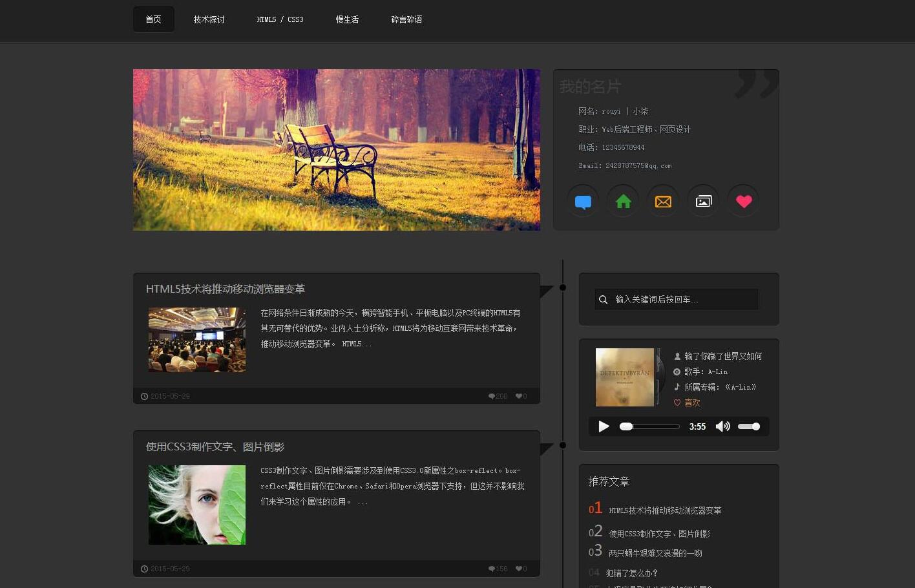Mute audio using the speaker icon

coord(722,426)
